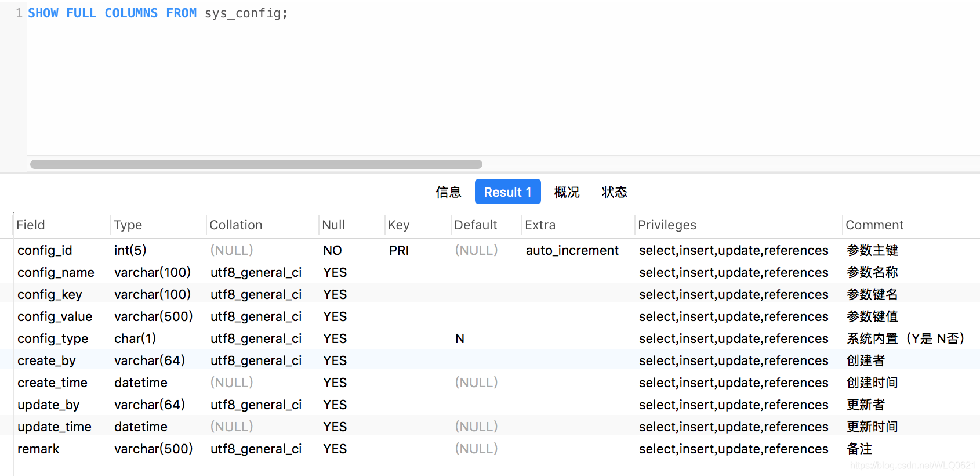Click the 参数键名 comment cell

(x=872, y=294)
